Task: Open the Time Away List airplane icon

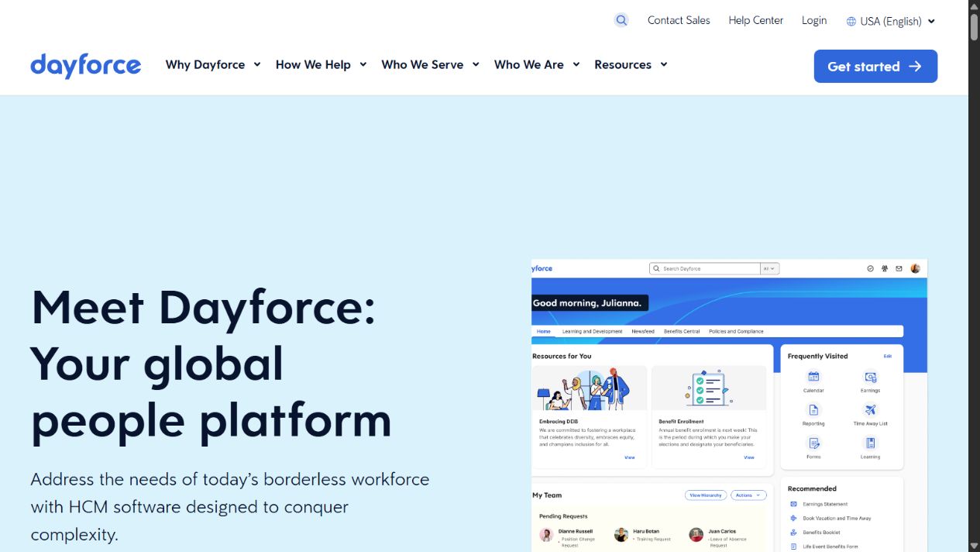Action: point(870,410)
